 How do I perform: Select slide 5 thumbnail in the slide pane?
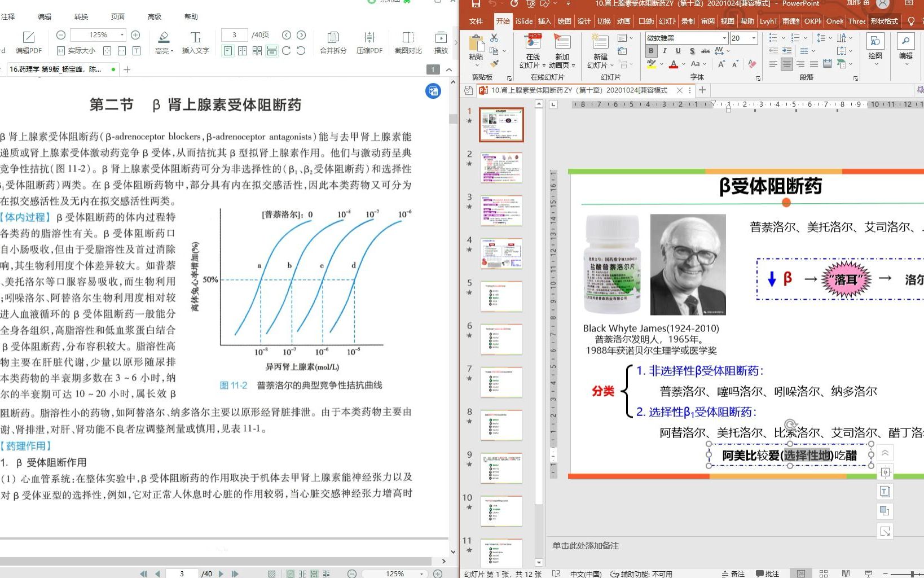coord(501,296)
